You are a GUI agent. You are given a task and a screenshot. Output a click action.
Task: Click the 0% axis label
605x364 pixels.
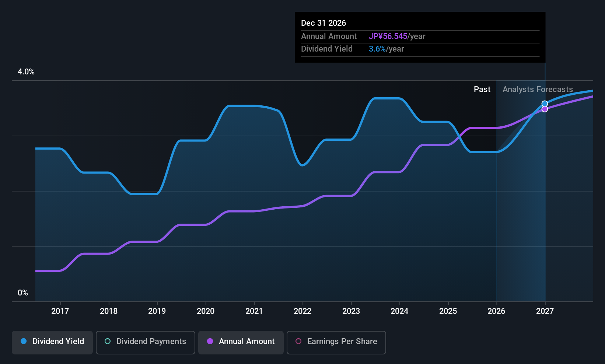22,293
